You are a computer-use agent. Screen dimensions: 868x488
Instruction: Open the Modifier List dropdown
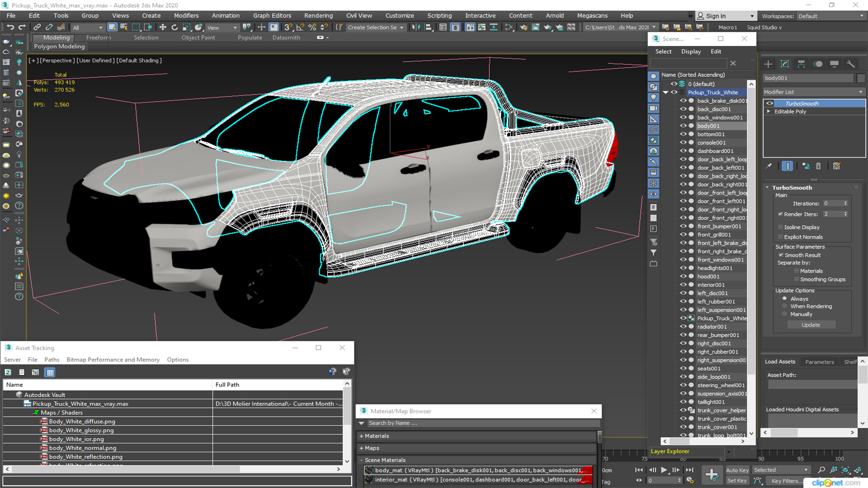click(814, 92)
